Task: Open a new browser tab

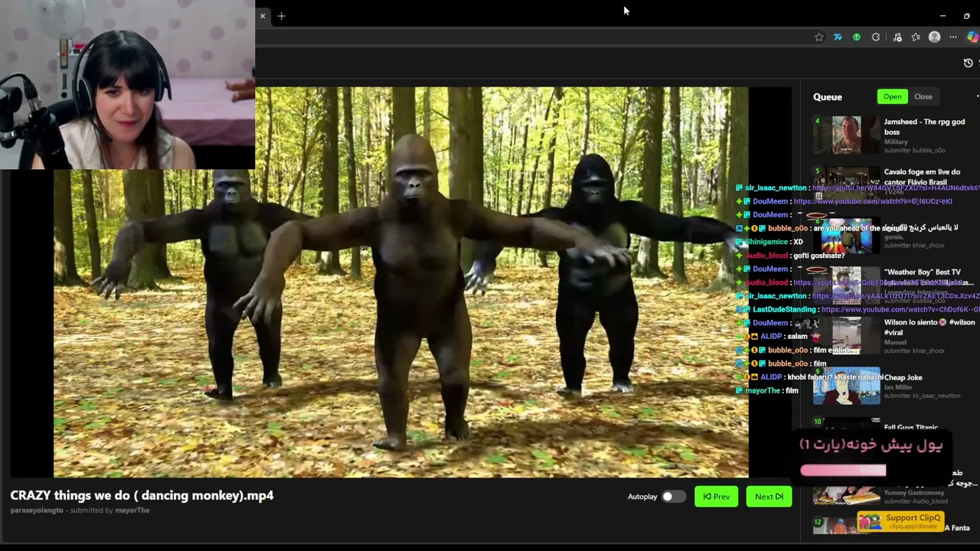Action: point(281,15)
